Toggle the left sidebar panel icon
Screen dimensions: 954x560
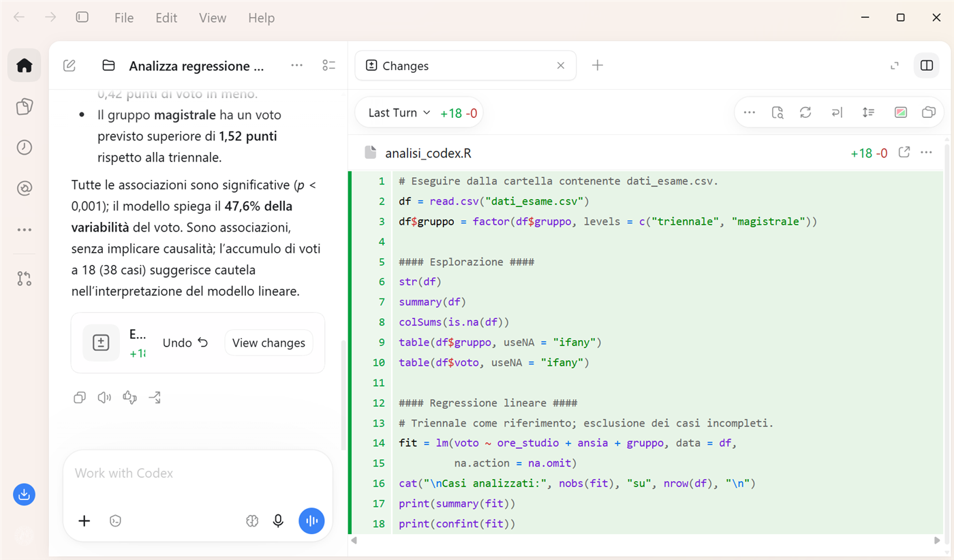[82, 17]
